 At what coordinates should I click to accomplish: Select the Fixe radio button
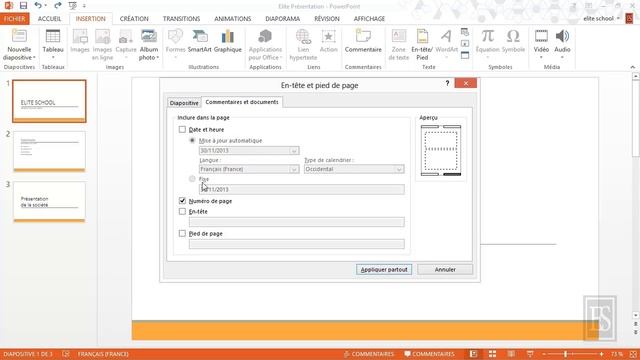(x=192, y=179)
